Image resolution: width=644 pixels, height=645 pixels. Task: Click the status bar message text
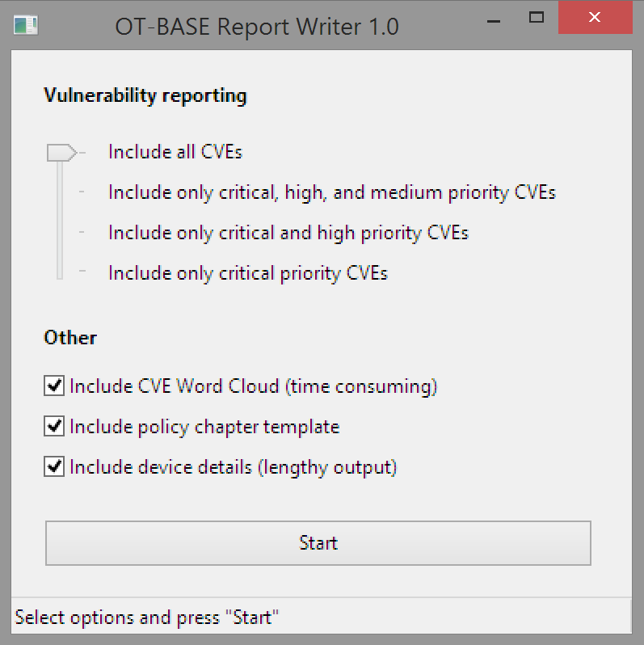(147, 618)
